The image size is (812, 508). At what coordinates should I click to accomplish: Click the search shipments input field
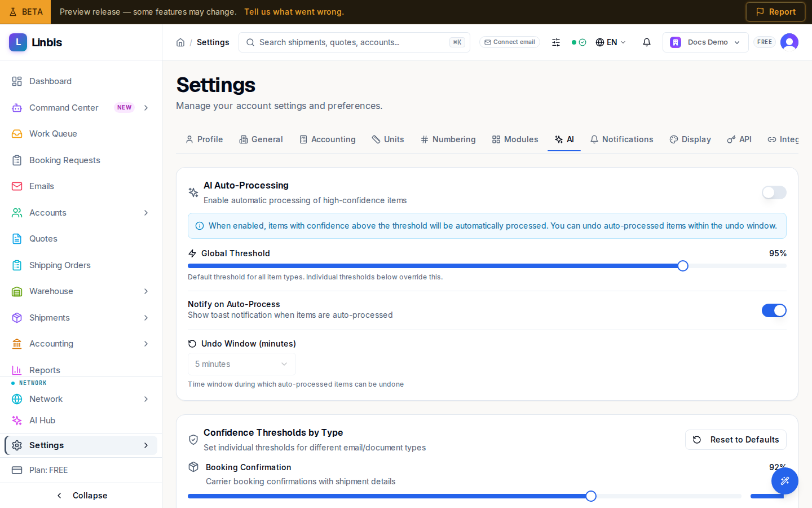[354, 42]
